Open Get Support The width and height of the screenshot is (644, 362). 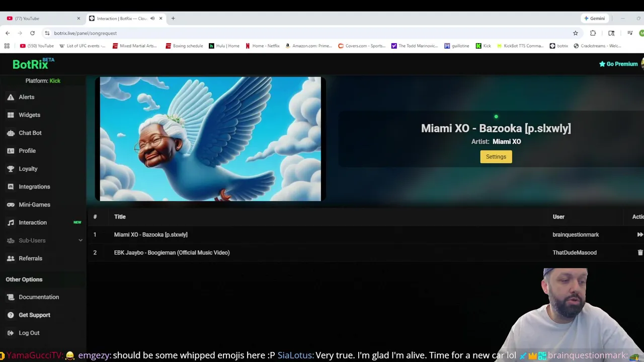click(x=34, y=315)
